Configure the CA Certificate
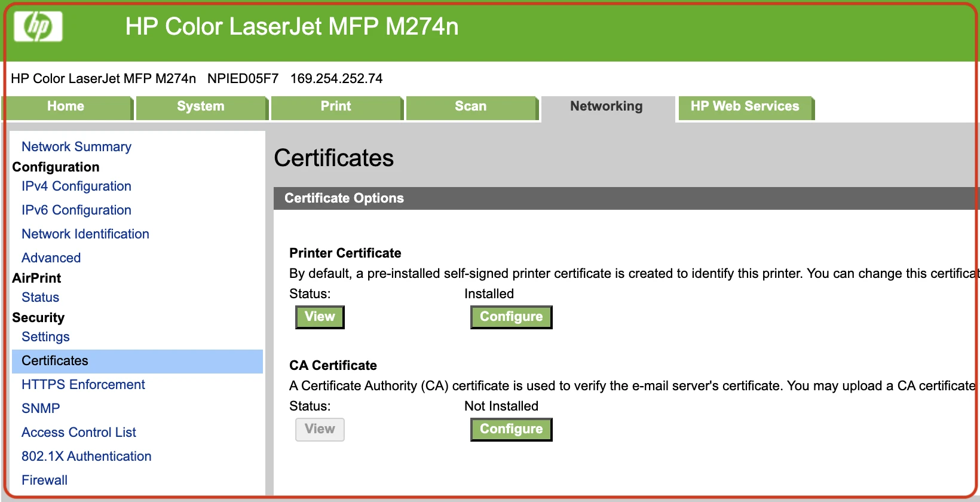 (x=511, y=429)
